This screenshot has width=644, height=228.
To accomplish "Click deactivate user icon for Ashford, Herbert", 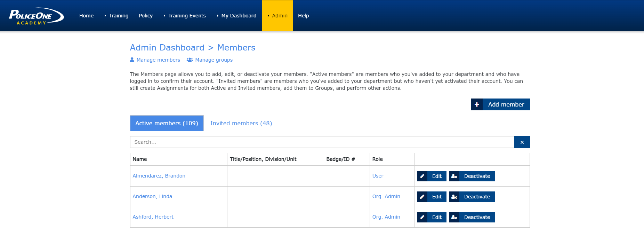I will tap(454, 217).
